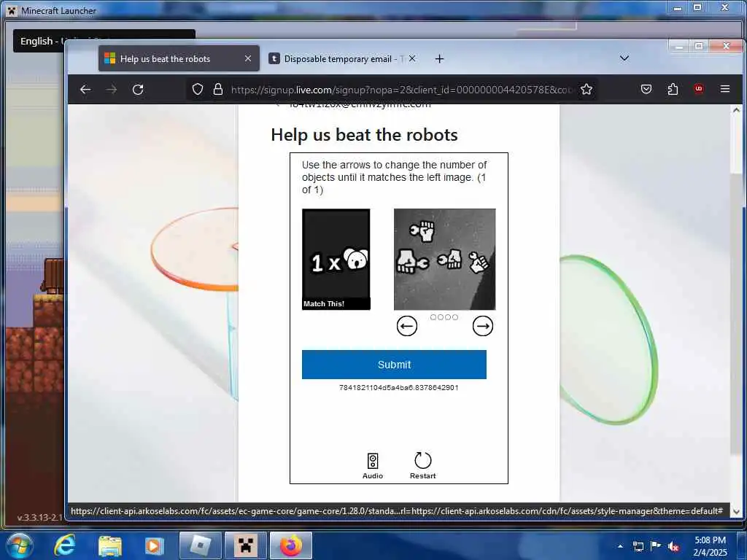Viewport: 747px width, 560px height.
Task: Reload the signup page
Action: (x=138, y=89)
